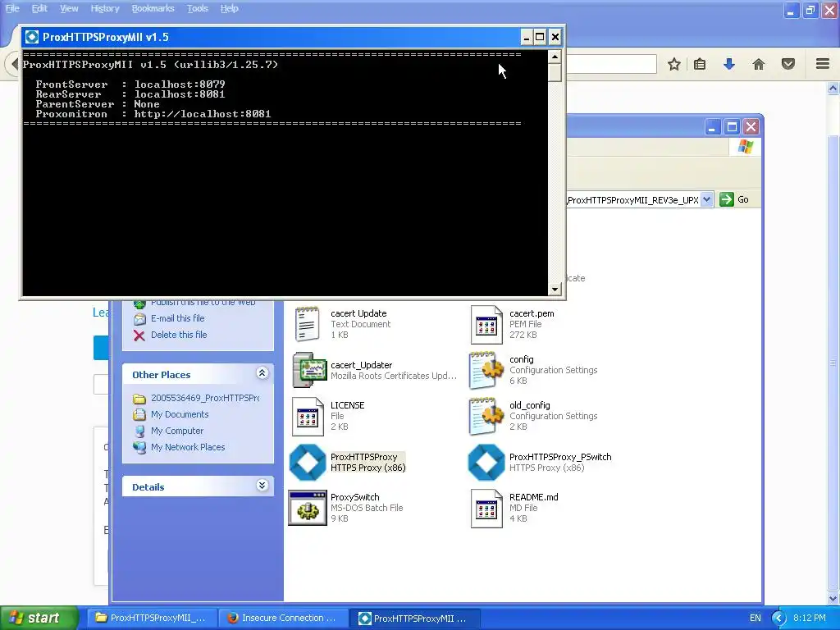Click console scrollbar up arrow
The image size is (840, 630).
tap(555, 57)
